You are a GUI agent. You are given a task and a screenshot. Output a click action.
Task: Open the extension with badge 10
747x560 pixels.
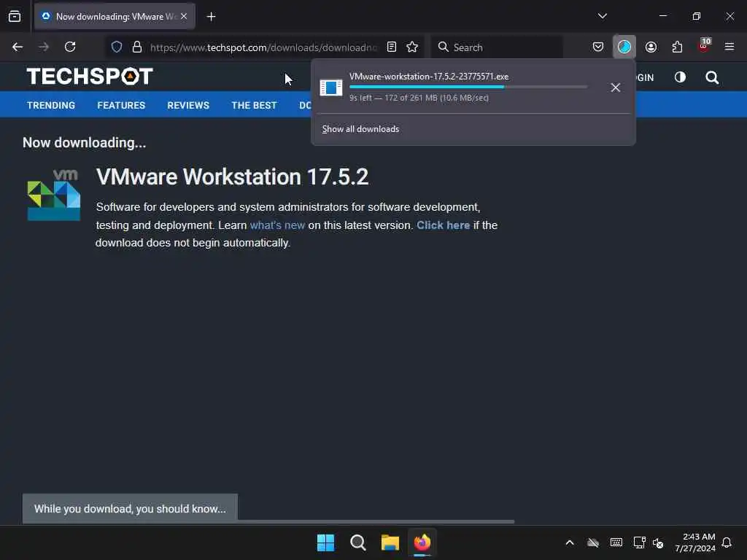704,46
